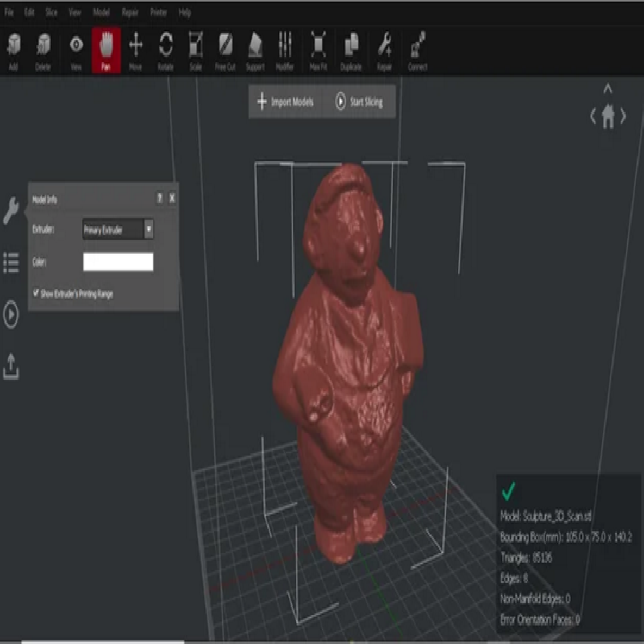Select the Duplicate tool icon
644x644 pixels.
tap(351, 47)
